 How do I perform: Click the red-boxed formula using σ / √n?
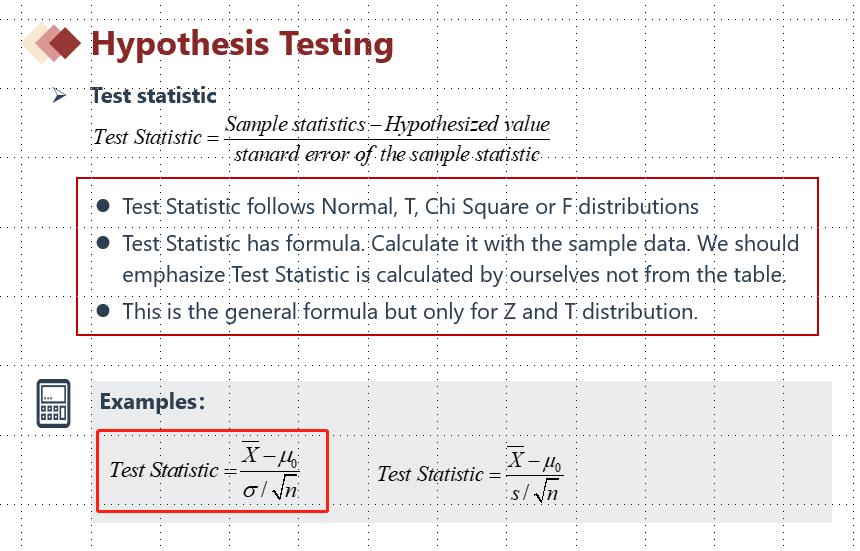[x=212, y=470]
